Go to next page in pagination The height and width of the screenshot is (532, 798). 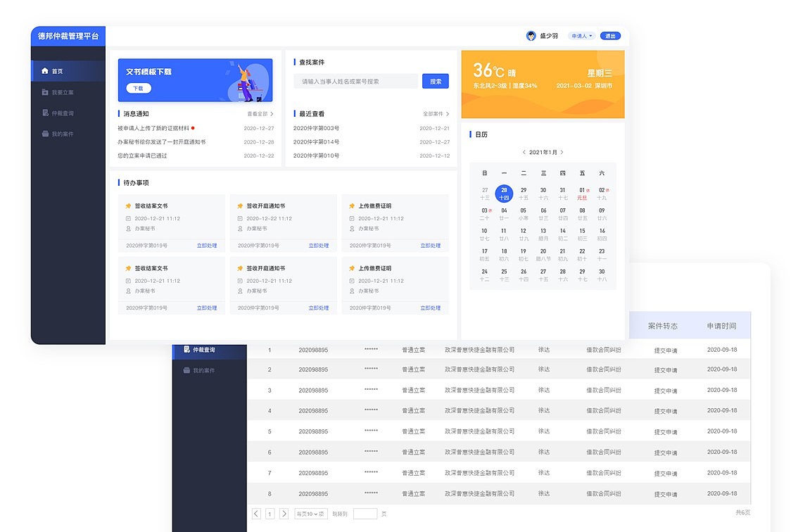tap(284, 514)
